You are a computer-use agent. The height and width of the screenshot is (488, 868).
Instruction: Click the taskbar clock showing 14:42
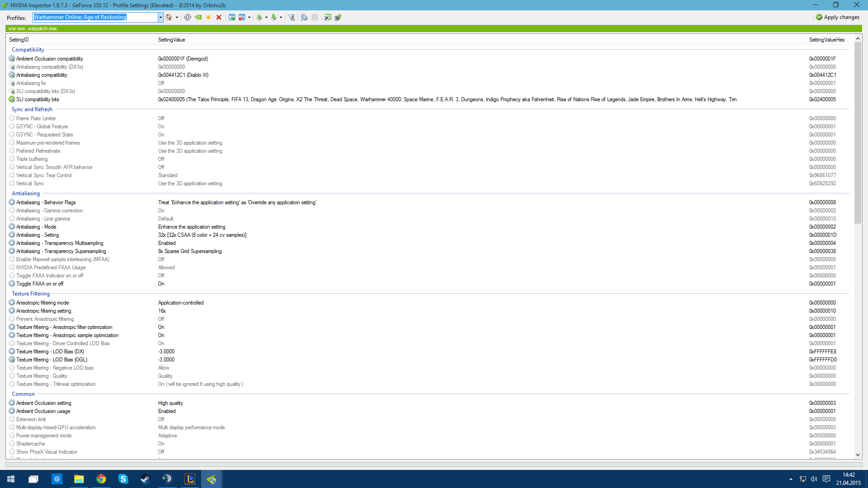(x=848, y=479)
